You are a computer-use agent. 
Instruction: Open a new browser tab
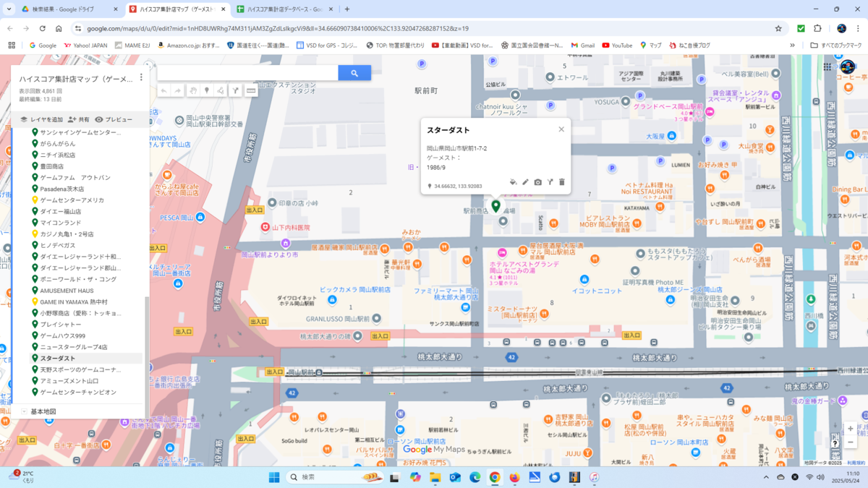pos(347,9)
